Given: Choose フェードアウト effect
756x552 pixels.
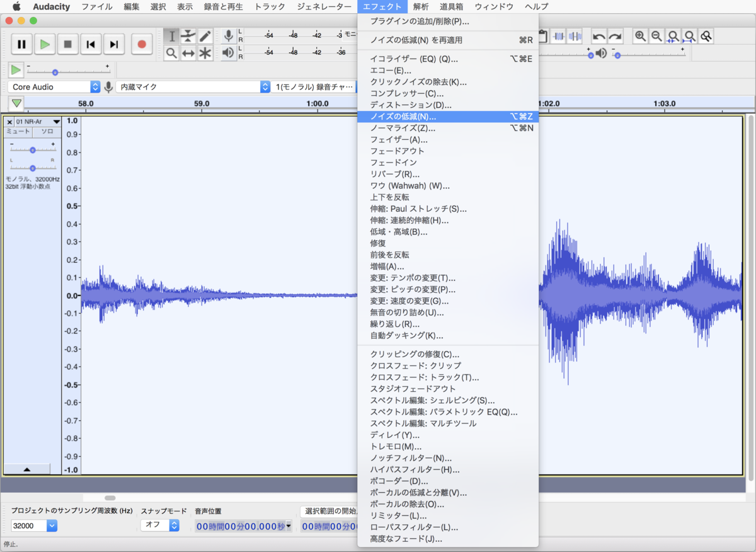Looking at the screenshot, I should 448,151.
